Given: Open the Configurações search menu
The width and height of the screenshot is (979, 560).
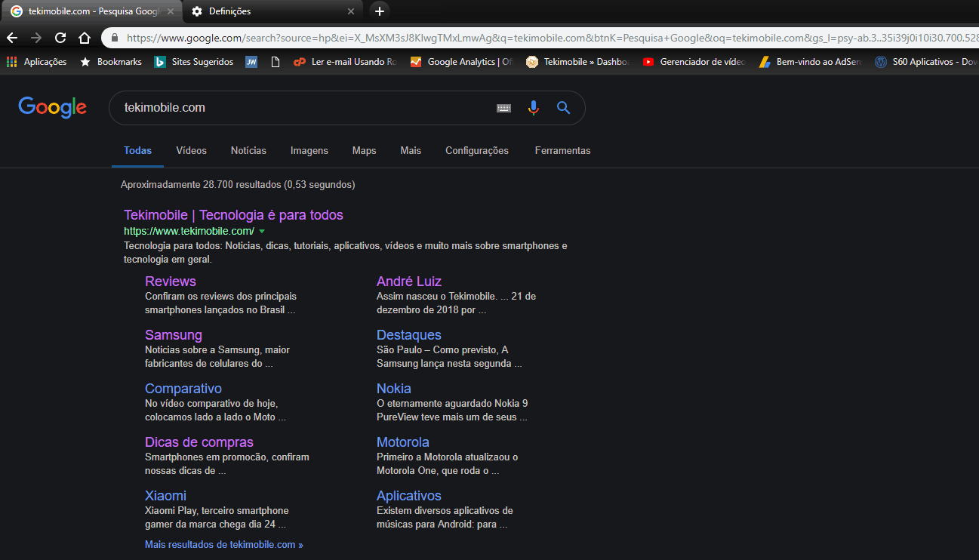Looking at the screenshot, I should (x=477, y=151).
